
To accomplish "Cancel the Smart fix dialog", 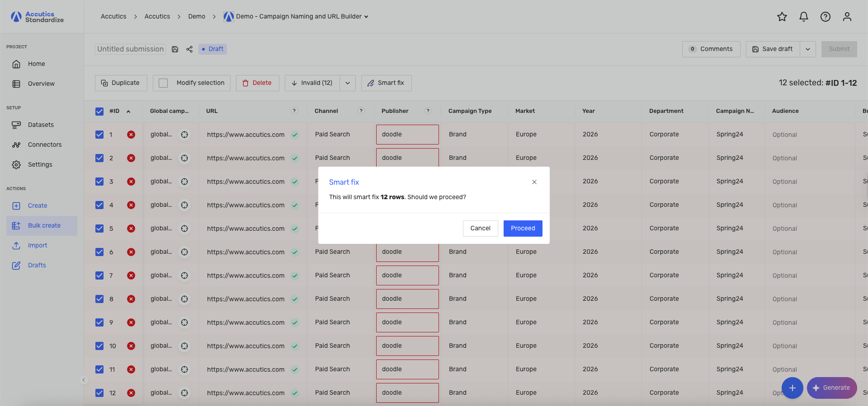I will pos(481,229).
